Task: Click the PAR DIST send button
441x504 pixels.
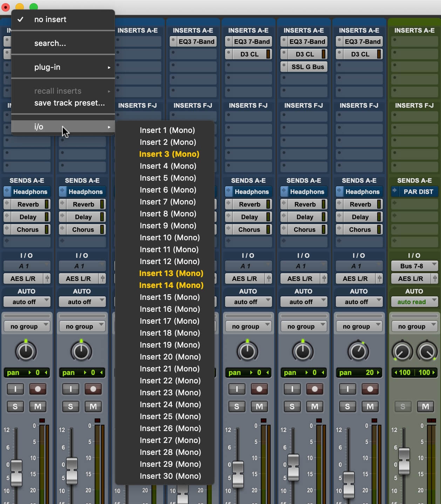Action: click(x=418, y=191)
